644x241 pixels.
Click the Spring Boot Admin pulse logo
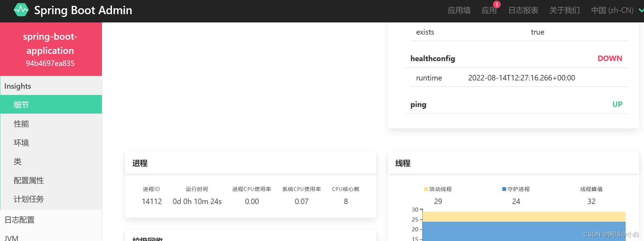[21, 10]
